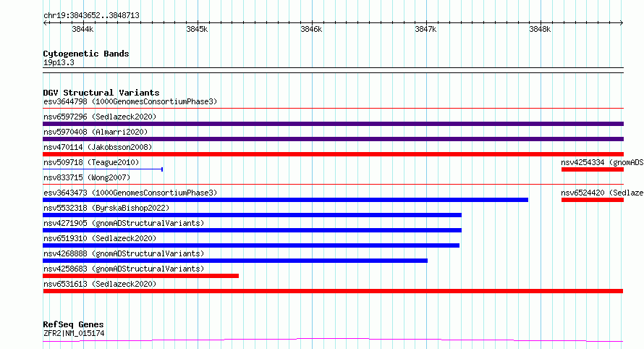This screenshot has height=349, width=644.
Task: Select the blue esv3643473 variant bar
Action: pyautogui.click(x=285, y=200)
